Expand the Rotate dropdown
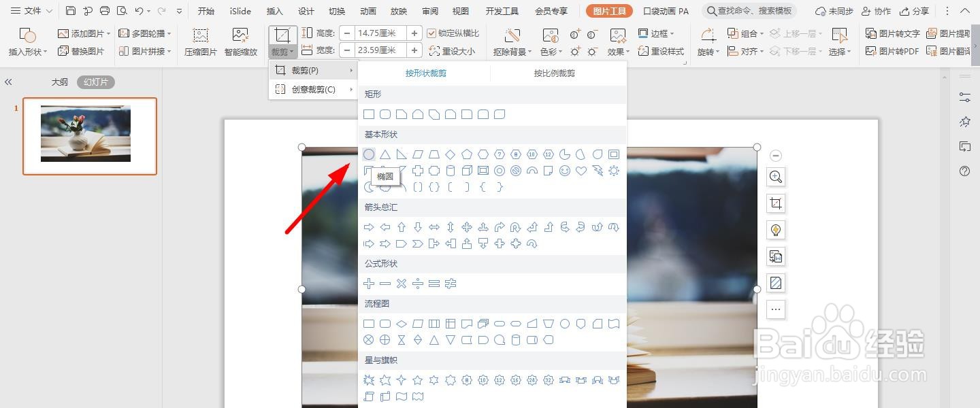 [x=708, y=52]
